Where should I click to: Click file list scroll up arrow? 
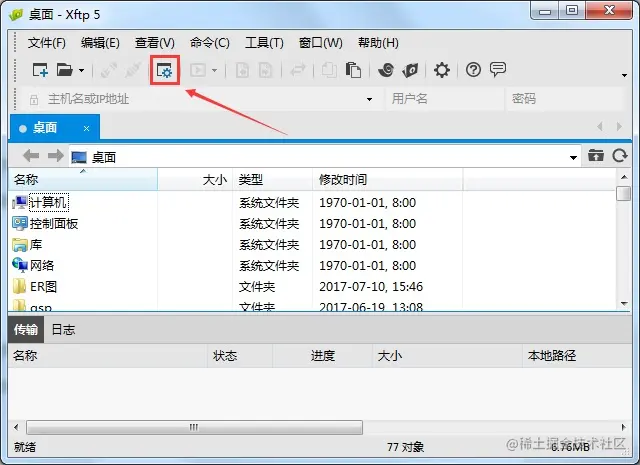coord(624,177)
